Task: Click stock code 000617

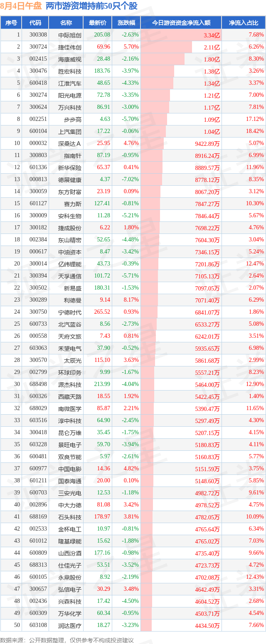Action: tap(38, 252)
